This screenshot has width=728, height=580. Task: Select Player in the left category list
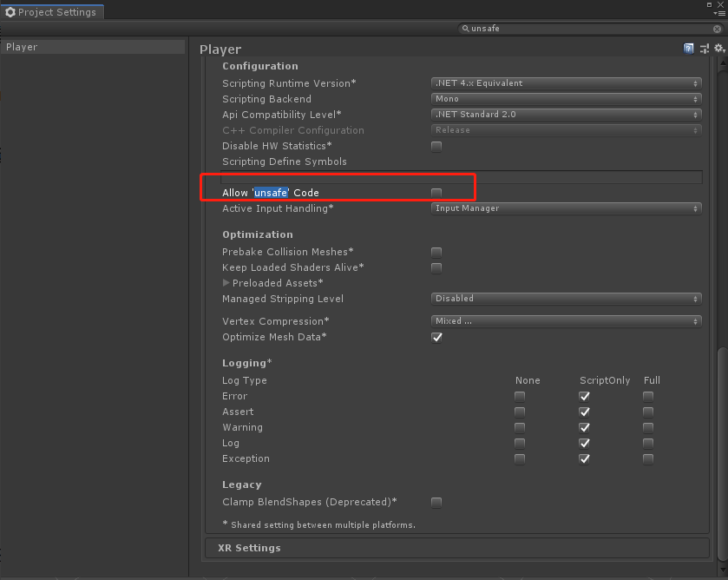(x=93, y=47)
